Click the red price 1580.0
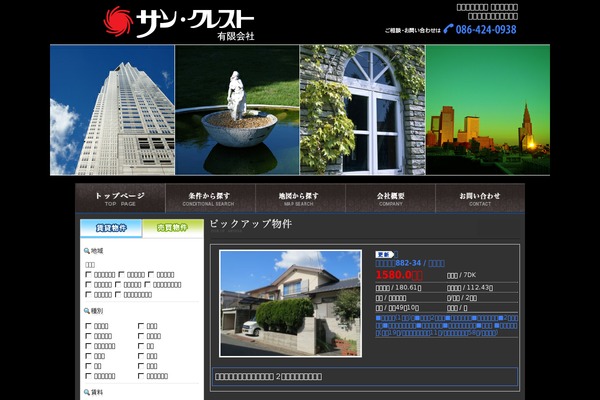This screenshot has height=400, width=600. click(399, 275)
